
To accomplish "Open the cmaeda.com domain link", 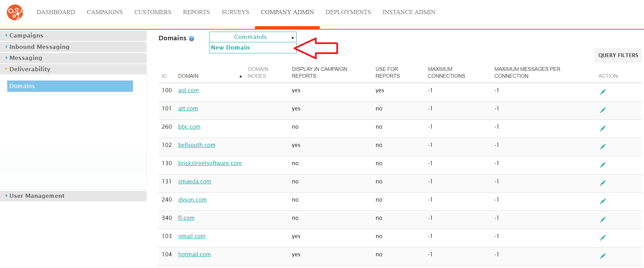I will pyautogui.click(x=195, y=181).
